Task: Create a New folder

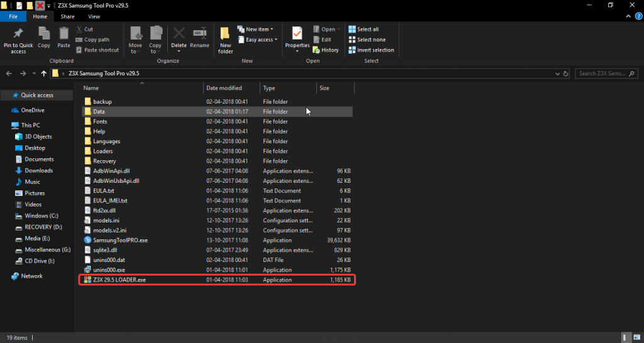Action: pos(226,40)
